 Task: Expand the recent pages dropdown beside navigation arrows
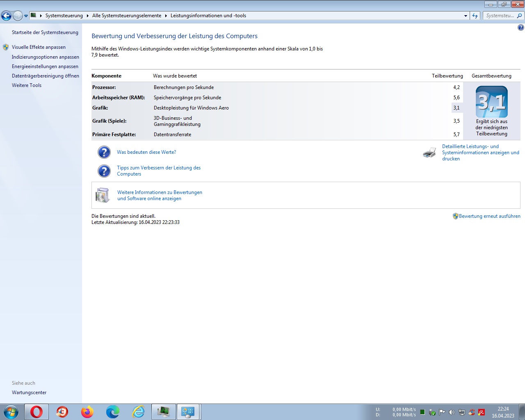pos(26,16)
